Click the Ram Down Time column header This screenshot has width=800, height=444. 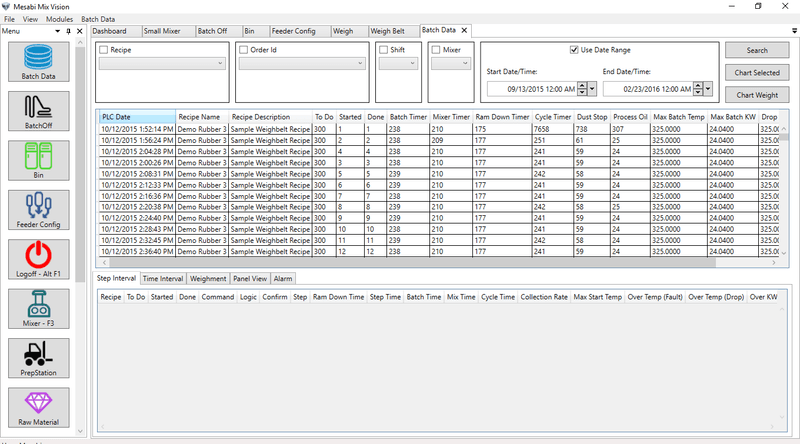pyautogui.click(x=338, y=297)
